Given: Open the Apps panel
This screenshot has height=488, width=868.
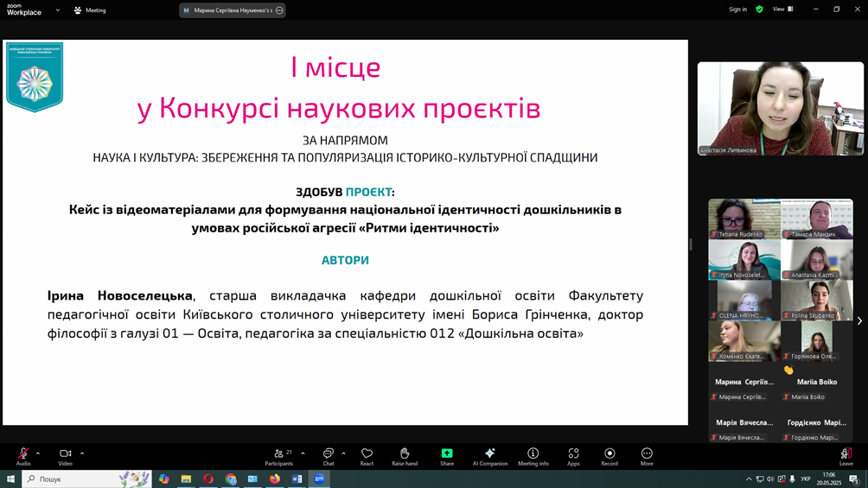Looking at the screenshot, I should tap(573, 454).
